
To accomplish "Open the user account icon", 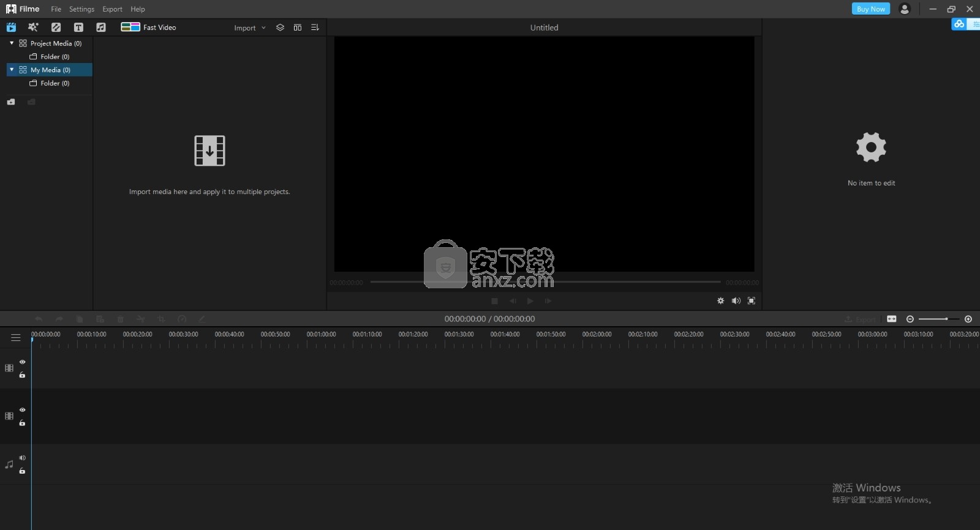I will pyautogui.click(x=905, y=9).
